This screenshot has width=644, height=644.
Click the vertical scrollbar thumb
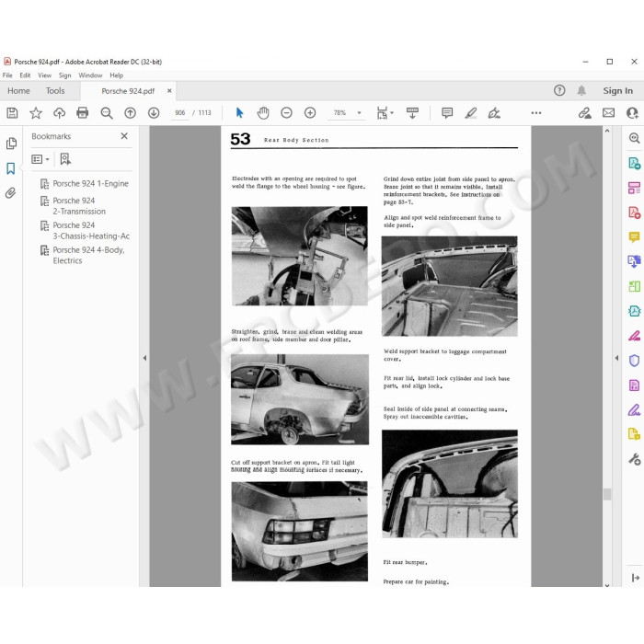click(607, 494)
